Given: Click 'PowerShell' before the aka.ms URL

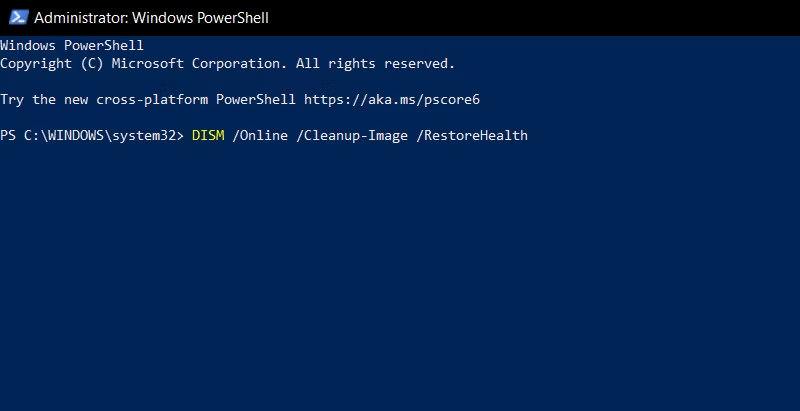Looking at the screenshot, I should (256, 99).
